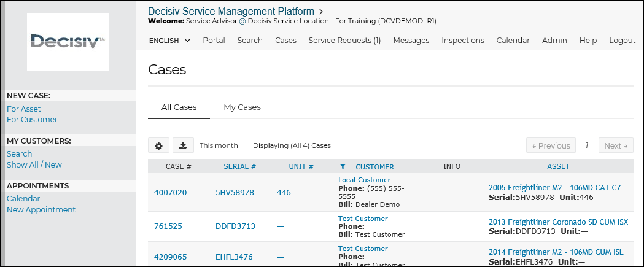
Task: Sort by SERIAL # column header
Action: 240,166
